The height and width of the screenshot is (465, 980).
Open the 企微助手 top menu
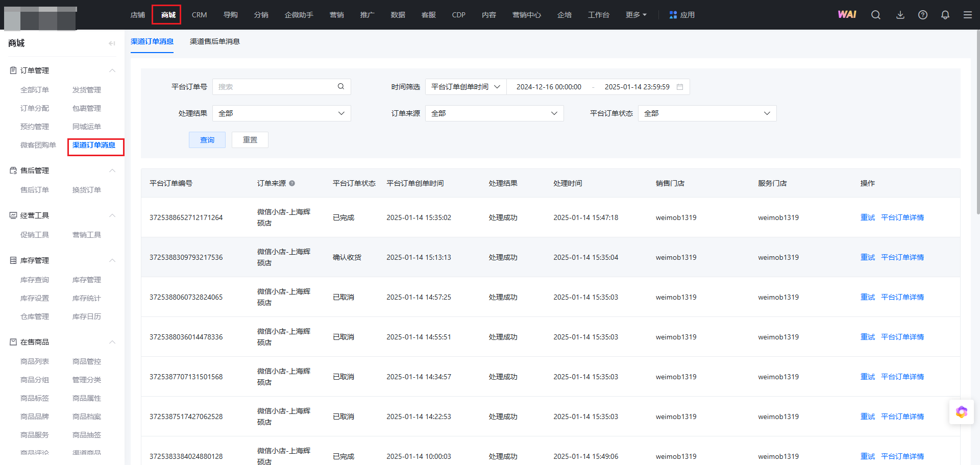pyautogui.click(x=299, y=15)
